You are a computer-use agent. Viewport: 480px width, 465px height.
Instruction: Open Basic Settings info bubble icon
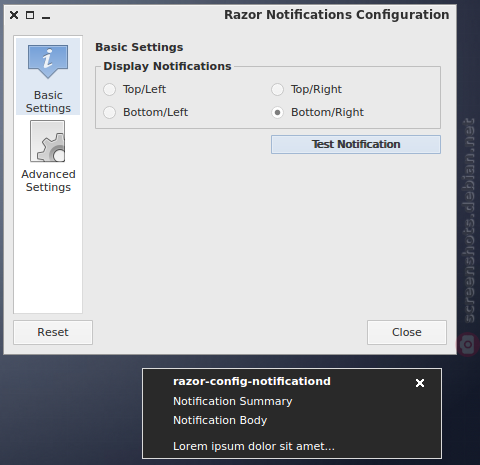tap(48, 62)
